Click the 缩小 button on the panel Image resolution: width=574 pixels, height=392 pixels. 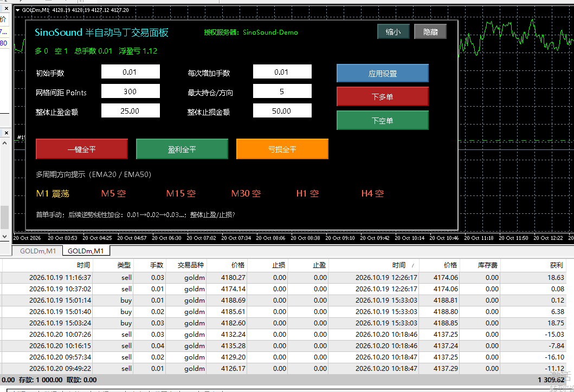pyautogui.click(x=393, y=32)
